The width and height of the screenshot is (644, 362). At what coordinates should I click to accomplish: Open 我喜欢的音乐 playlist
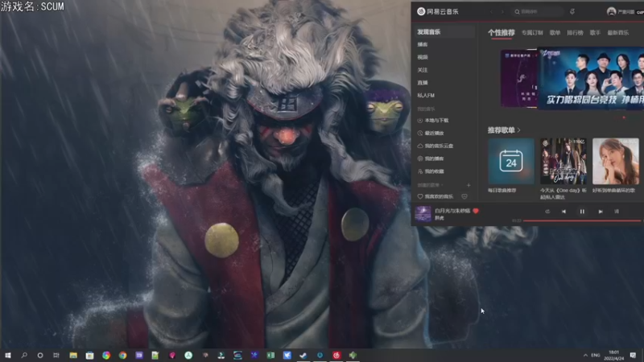[x=436, y=196]
